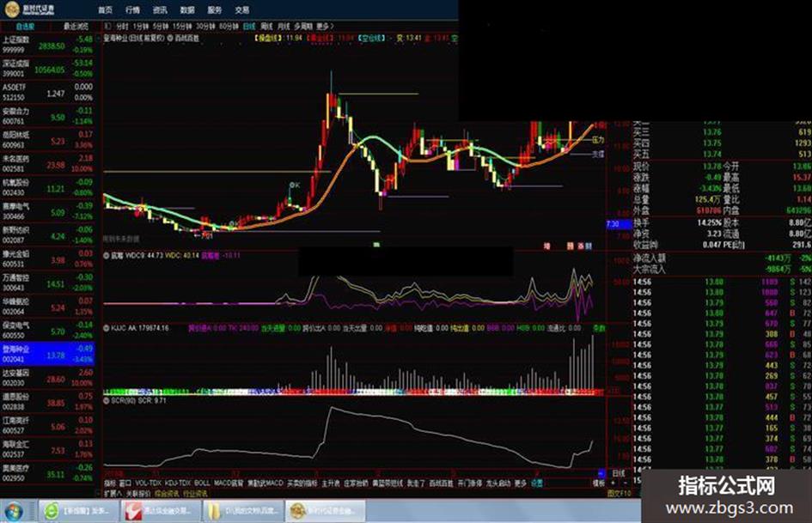Click the panel toggle icon before 分时
This screenshot has height=523, width=812.
[107, 26]
